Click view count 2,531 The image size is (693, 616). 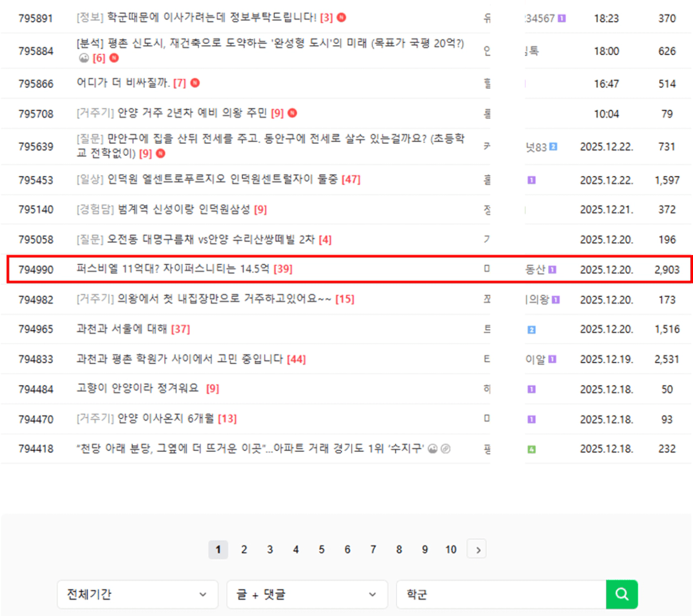[x=667, y=359]
